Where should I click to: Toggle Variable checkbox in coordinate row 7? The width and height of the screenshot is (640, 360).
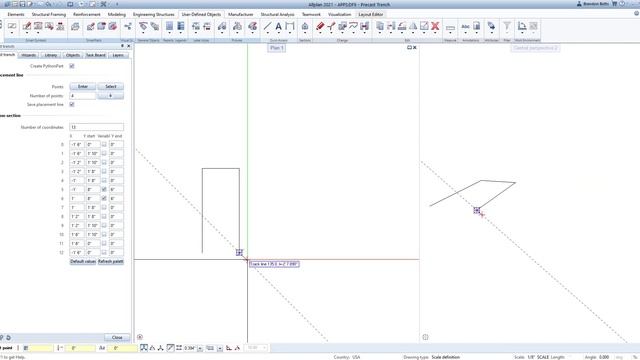coord(104,207)
